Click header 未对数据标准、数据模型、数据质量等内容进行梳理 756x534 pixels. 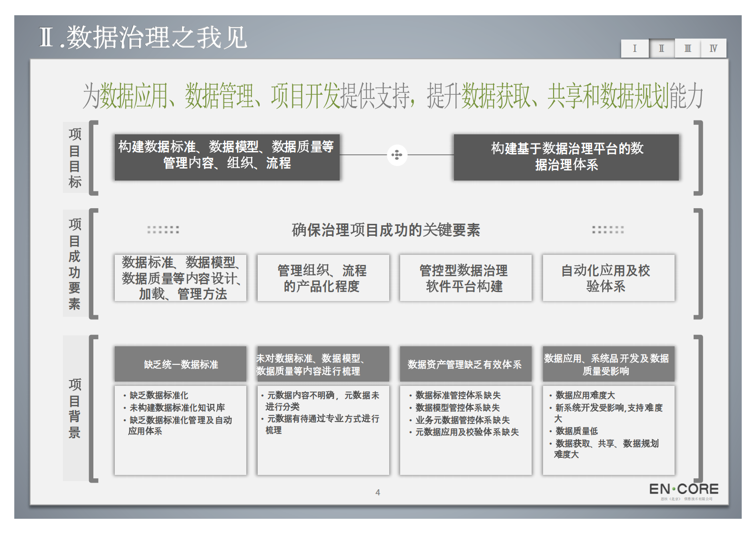(x=323, y=364)
